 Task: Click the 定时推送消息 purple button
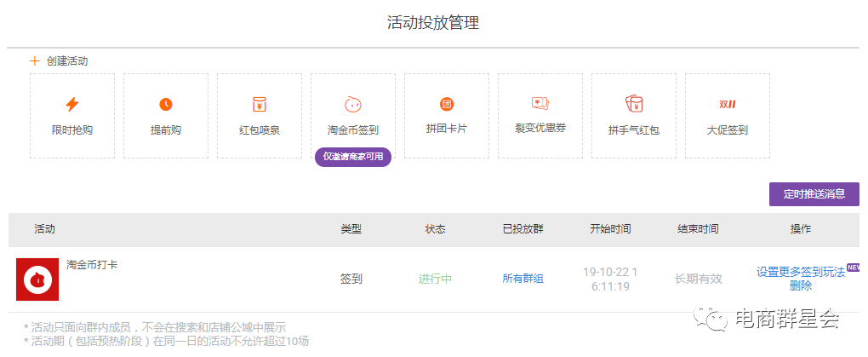coord(814,194)
